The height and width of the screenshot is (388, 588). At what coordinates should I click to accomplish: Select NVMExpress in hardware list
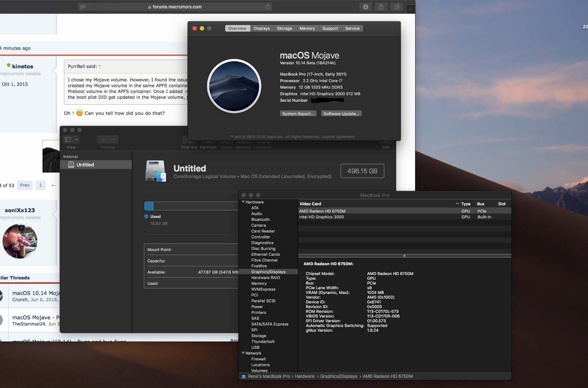click(263, 289)
